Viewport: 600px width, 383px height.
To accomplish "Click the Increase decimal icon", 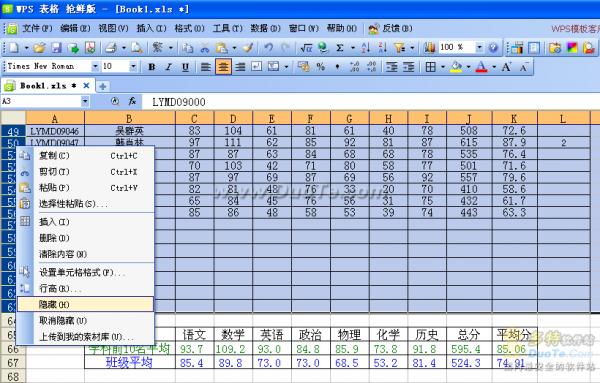I will pyautogui.click(x=354, y=67).
